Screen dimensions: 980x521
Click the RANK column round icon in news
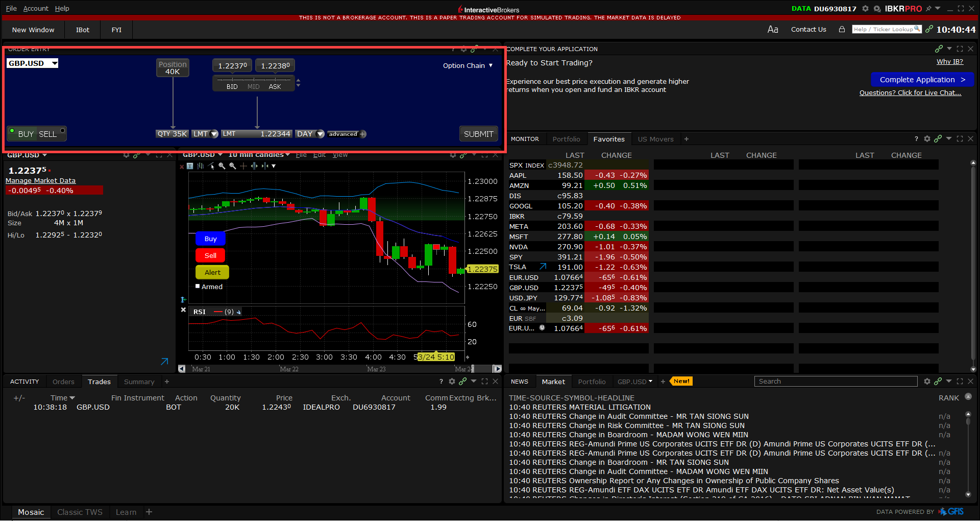point(968,397)
